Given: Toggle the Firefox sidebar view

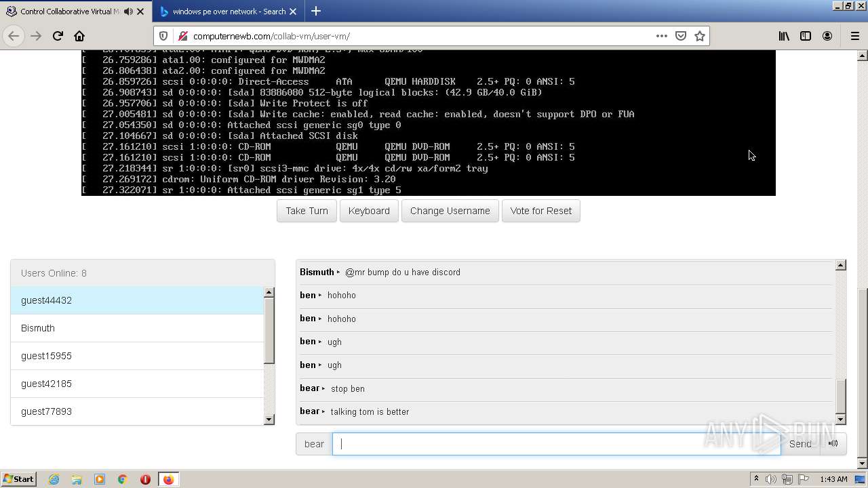Looking at the screenshot, I should [806, 36].
